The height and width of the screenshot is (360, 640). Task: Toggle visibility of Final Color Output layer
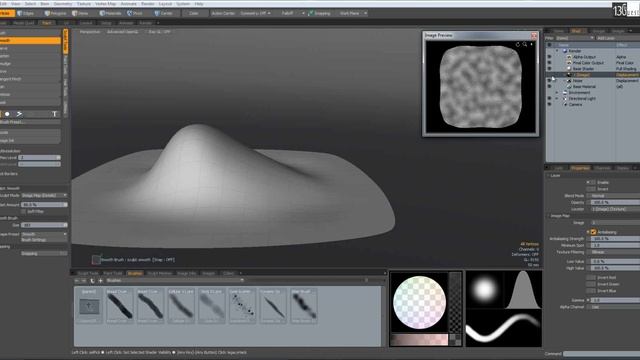coord(549,63)
